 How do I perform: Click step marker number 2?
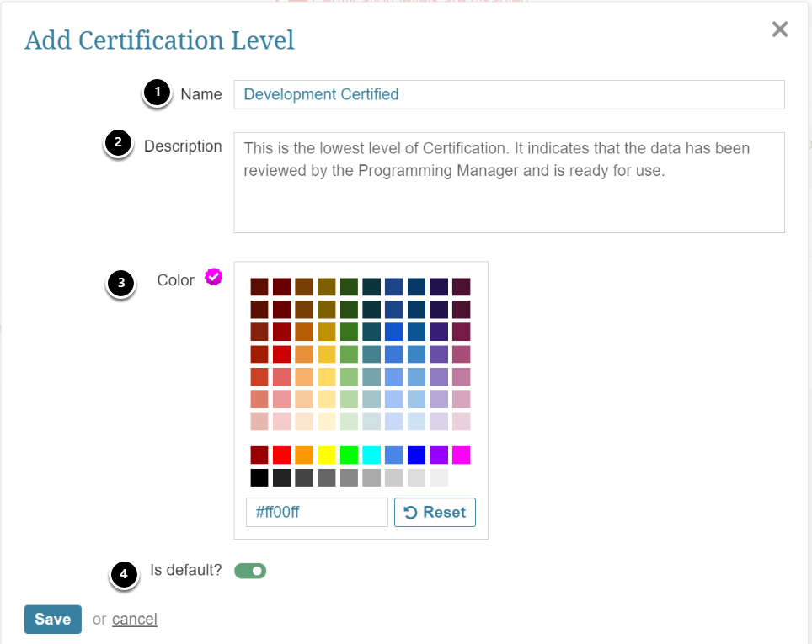(x=118, y=144)
